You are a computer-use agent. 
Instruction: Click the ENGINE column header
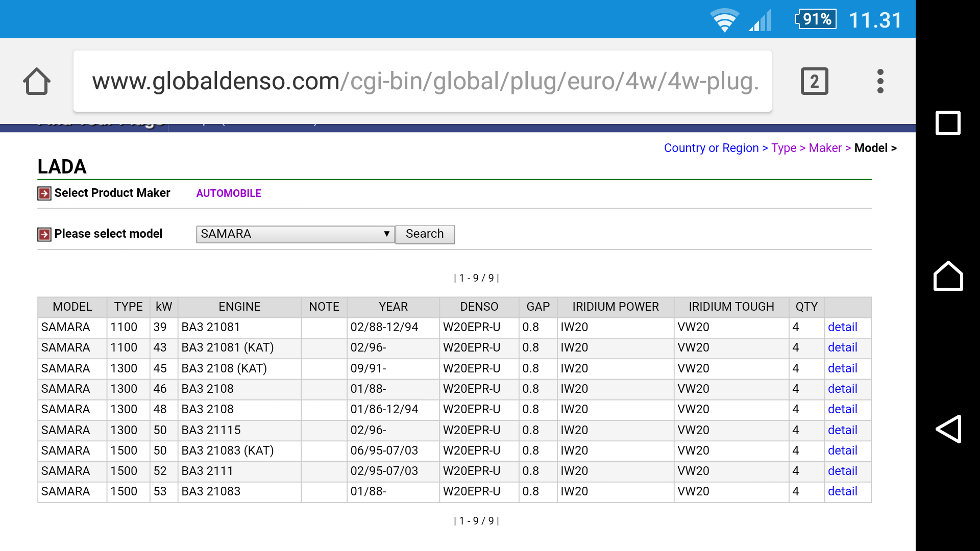pyautogui.click(x=239, y=307)
